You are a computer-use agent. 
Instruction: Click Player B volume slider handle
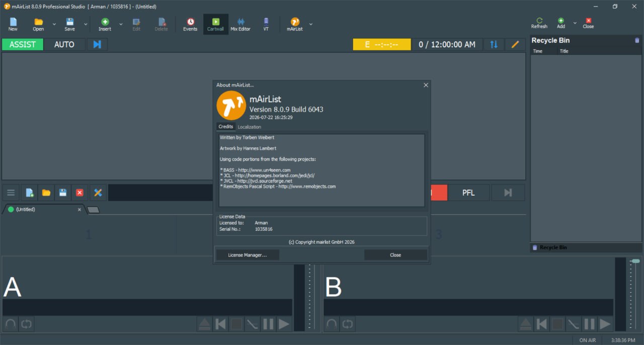[x=636, y=261]
